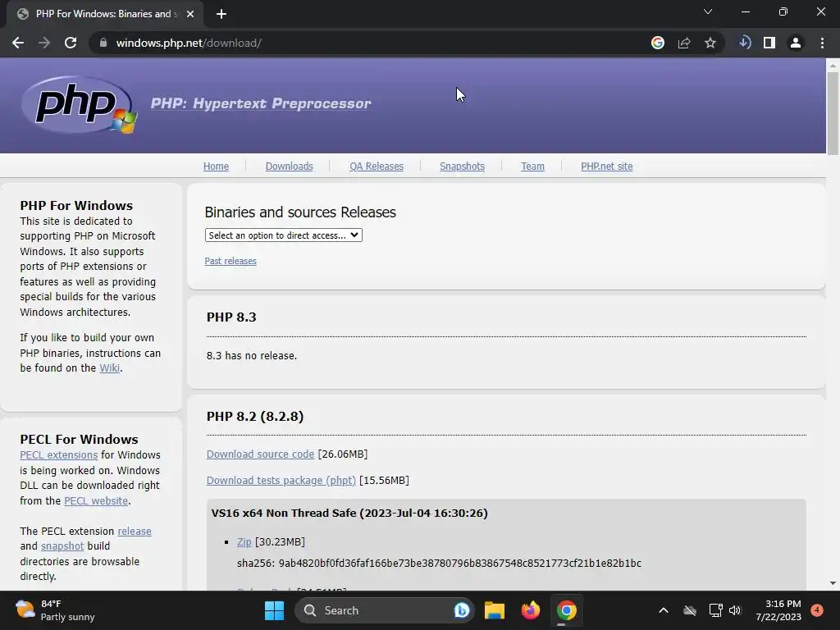Open the downloads icon in toolbar
840x630 pixels.
pos(745,43)
